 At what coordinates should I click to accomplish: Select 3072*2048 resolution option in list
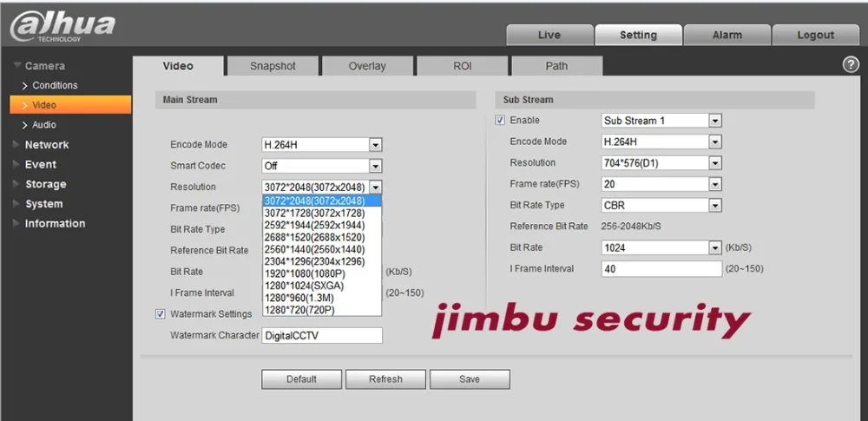point(322,201)
